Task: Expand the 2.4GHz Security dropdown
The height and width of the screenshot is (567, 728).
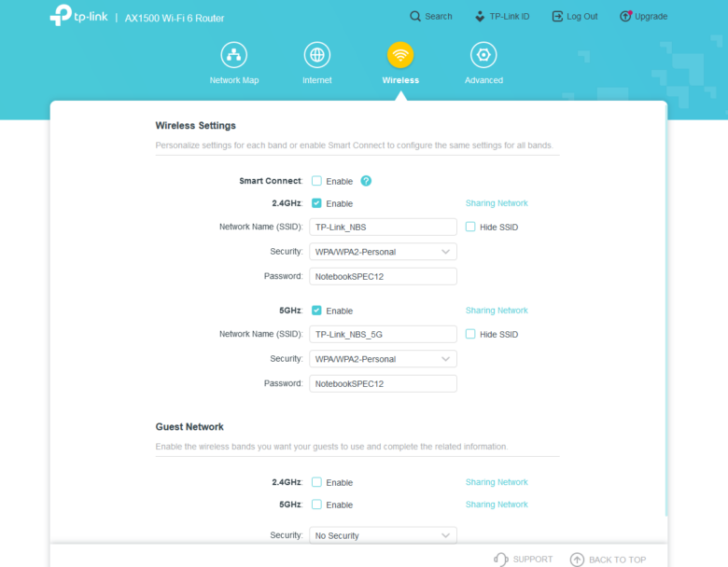Action: 383,252
